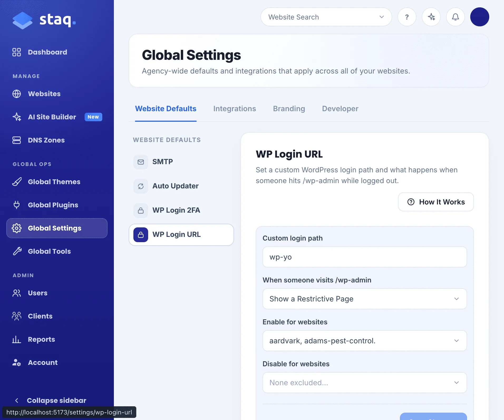Screen dimensions: 504x420
Task: Open the Disable for websites dropdown
Action: click(365, 383)
